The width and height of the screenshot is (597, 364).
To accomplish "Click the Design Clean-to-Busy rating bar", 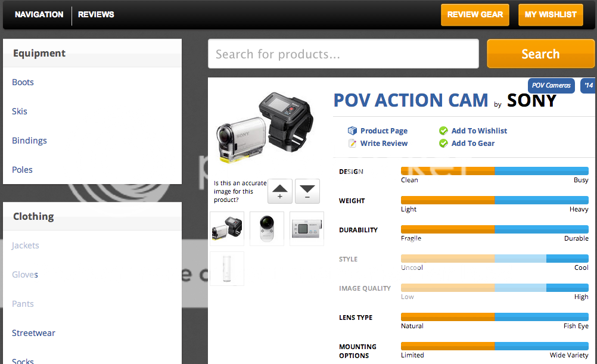I will click(495, 171).
